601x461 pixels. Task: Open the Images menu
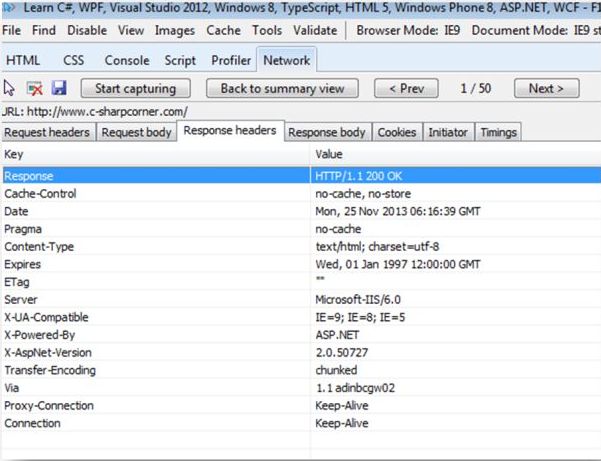click(x=175, y=31)
